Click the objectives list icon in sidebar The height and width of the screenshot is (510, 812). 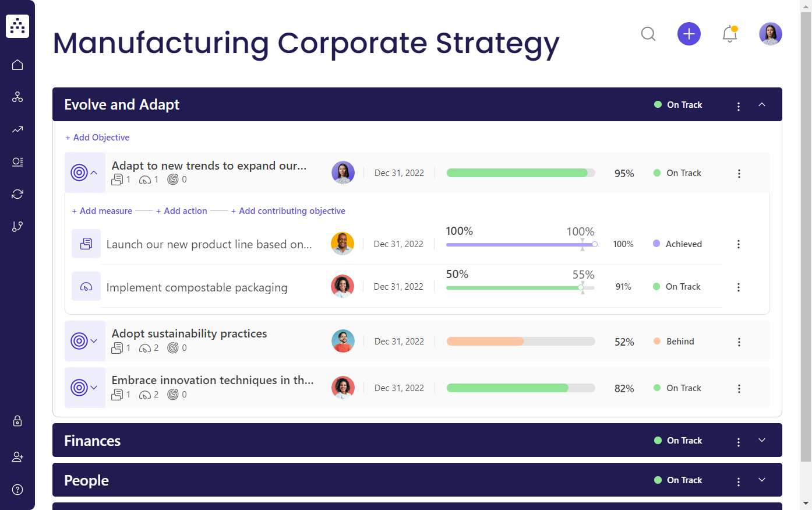click(17, 162)
